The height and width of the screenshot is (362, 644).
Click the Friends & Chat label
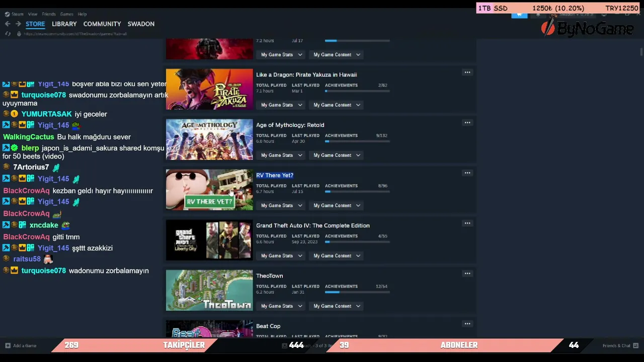point(616,346)
